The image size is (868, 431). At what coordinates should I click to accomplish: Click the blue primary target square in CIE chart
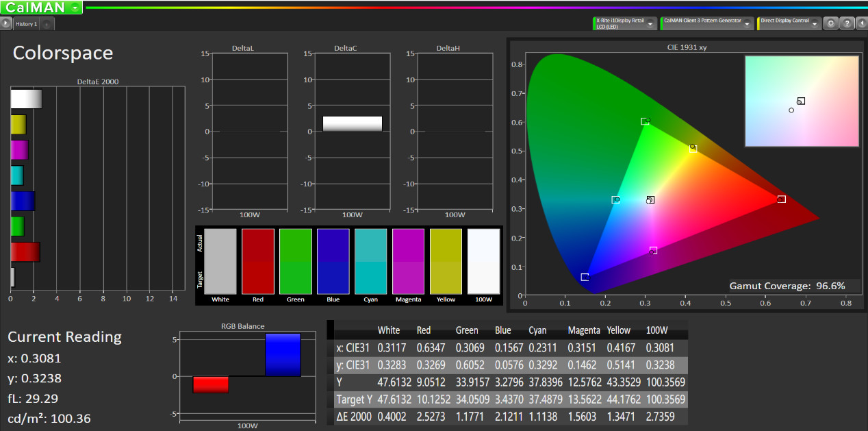tap(585, 277)
